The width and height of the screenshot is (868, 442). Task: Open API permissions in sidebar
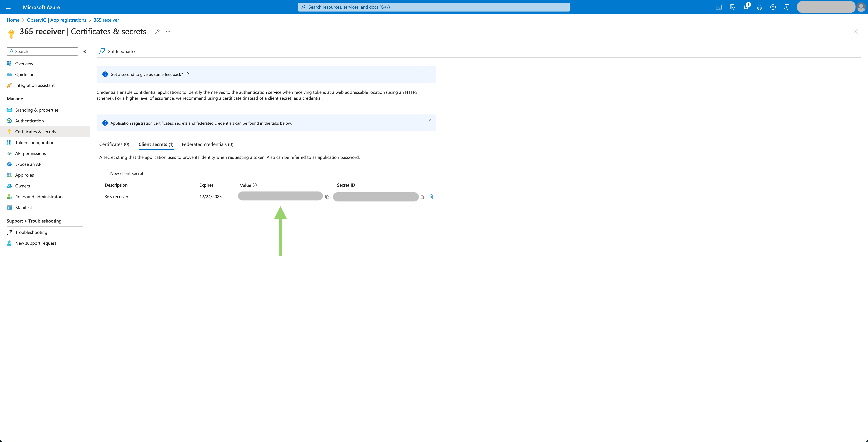pos(30,153)
